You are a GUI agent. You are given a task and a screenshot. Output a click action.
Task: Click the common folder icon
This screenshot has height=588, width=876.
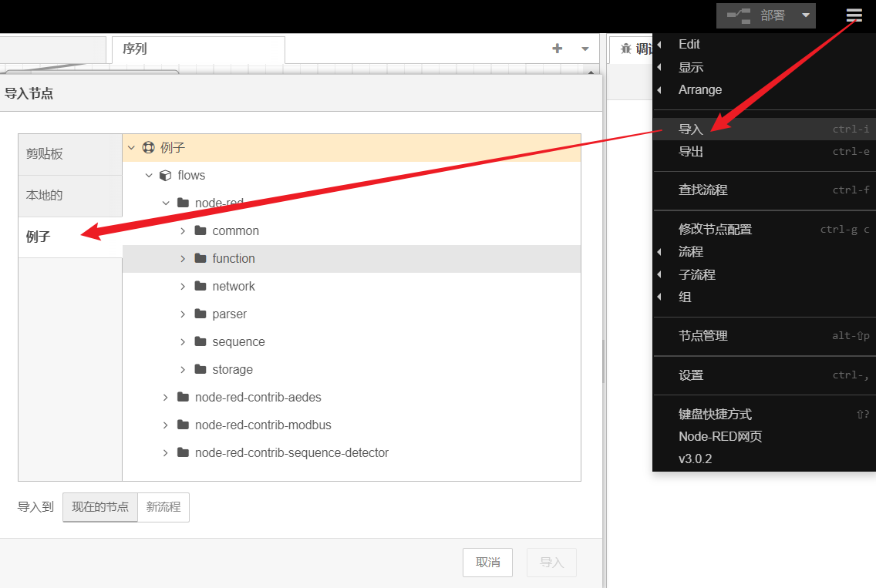point(200,230)
